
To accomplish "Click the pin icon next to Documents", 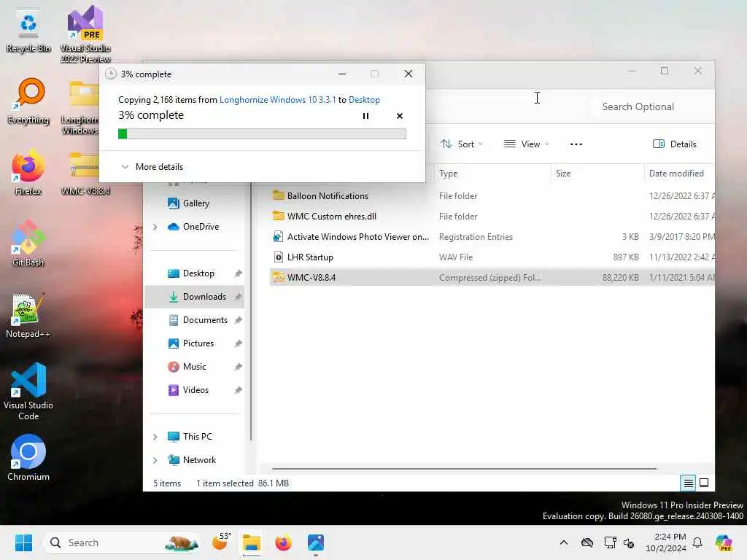I will pyautogui.click(x=239, y=320).
